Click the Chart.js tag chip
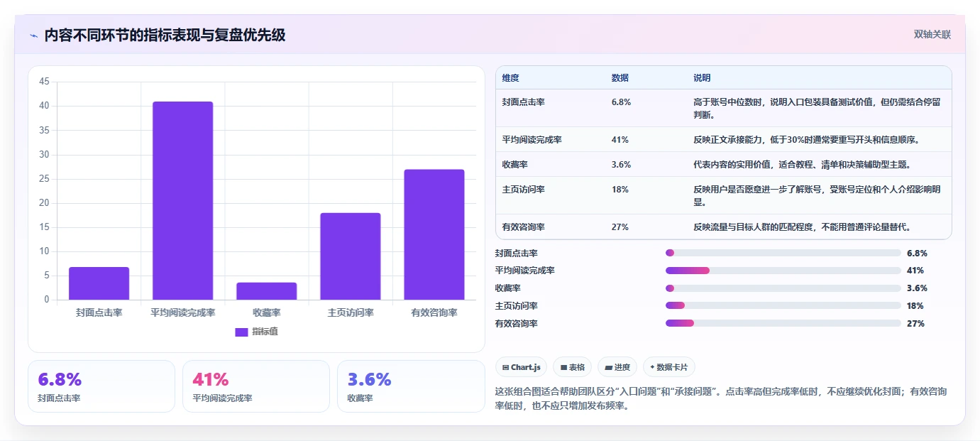The height and width of the screenshot is (441, 980). 522,367
